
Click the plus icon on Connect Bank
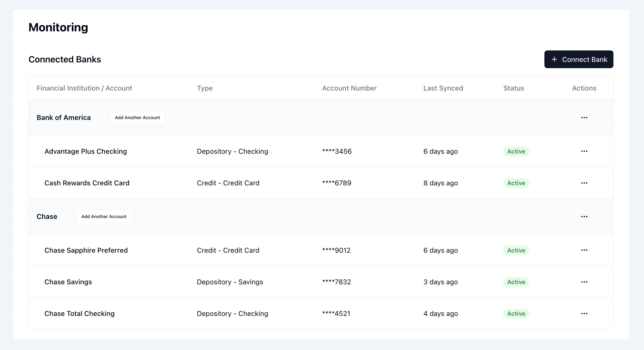[554, 59]
